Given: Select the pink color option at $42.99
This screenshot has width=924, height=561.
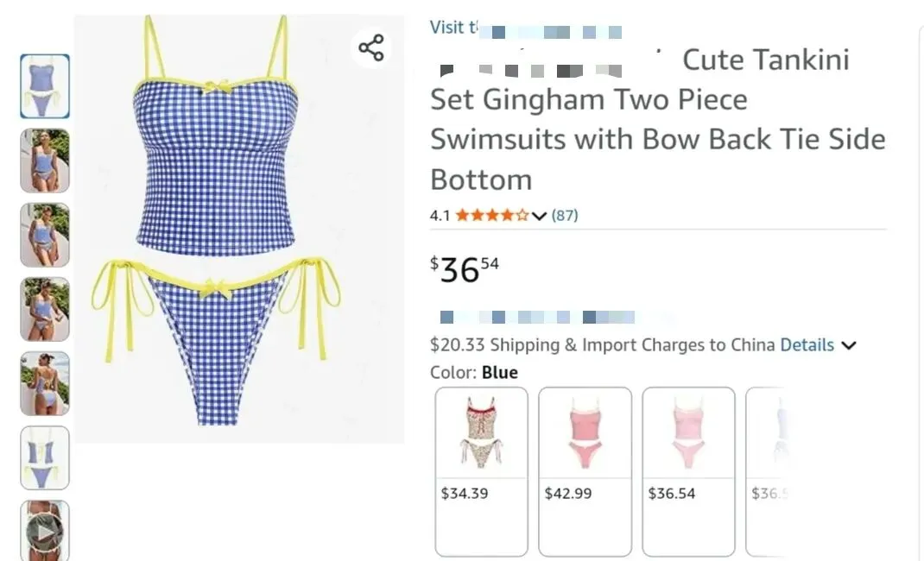Looking at the screenshot, I should (x=585, y=470).
